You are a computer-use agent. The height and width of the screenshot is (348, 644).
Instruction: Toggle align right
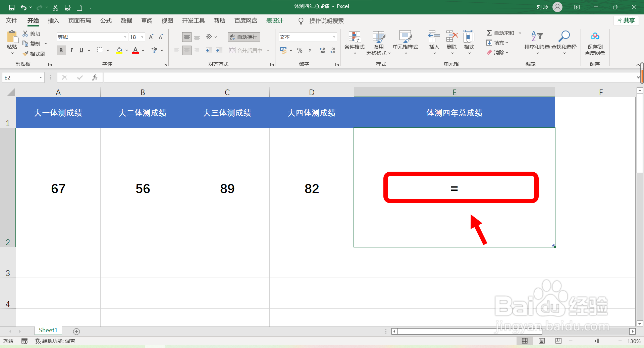[x=197, y=50]
